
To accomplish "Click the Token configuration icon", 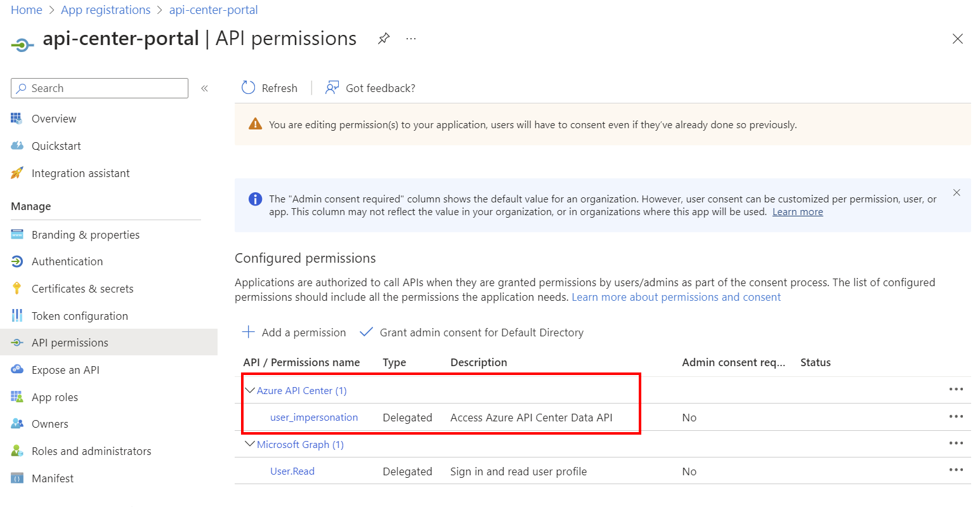I will point(17,316).
